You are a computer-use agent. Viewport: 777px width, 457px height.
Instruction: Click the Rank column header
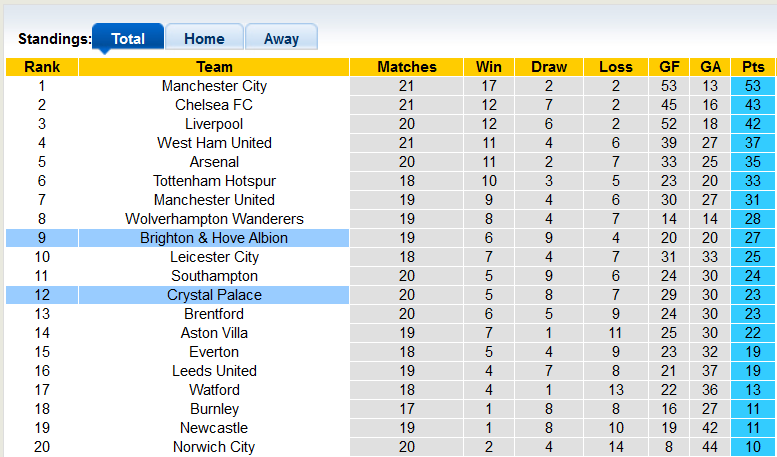point(42,67)
